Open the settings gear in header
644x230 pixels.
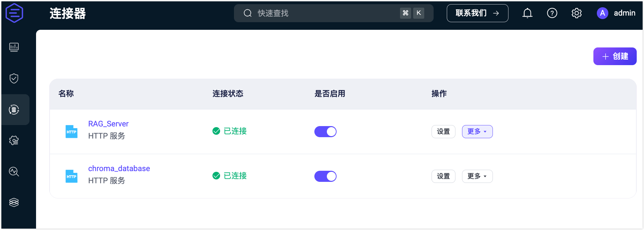pos(576,13)
